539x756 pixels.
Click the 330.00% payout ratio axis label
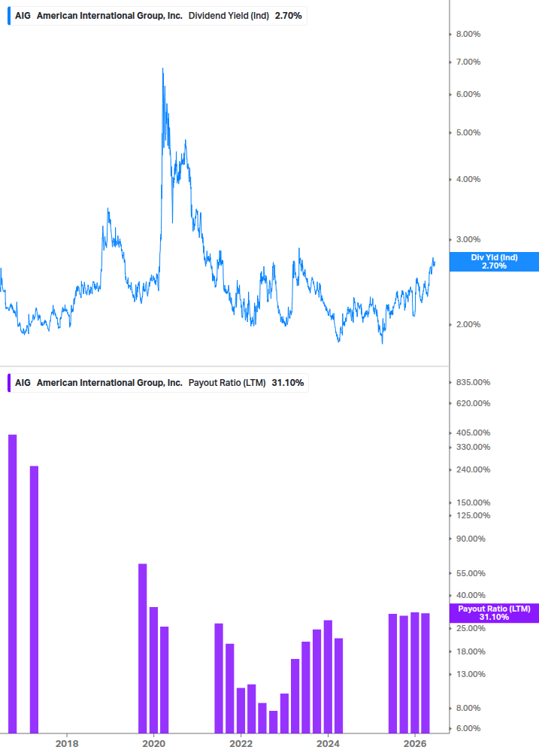[x=473, y=448]
